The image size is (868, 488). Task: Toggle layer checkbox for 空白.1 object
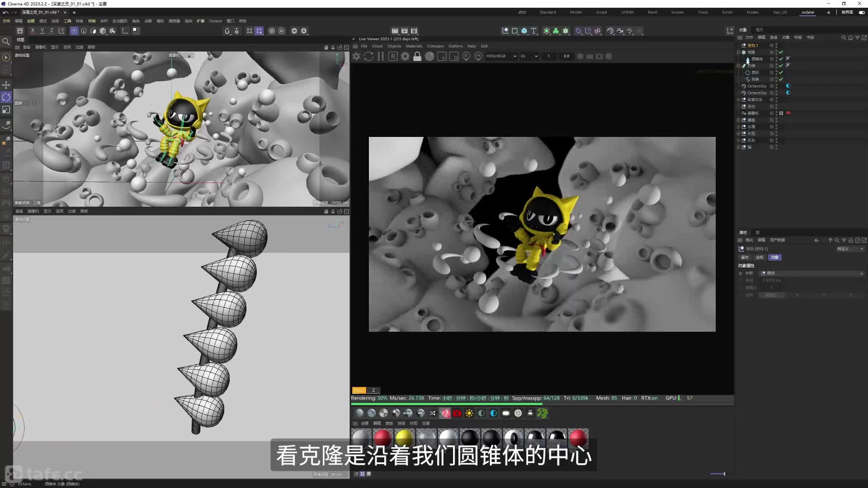click(x=772, y=45)
